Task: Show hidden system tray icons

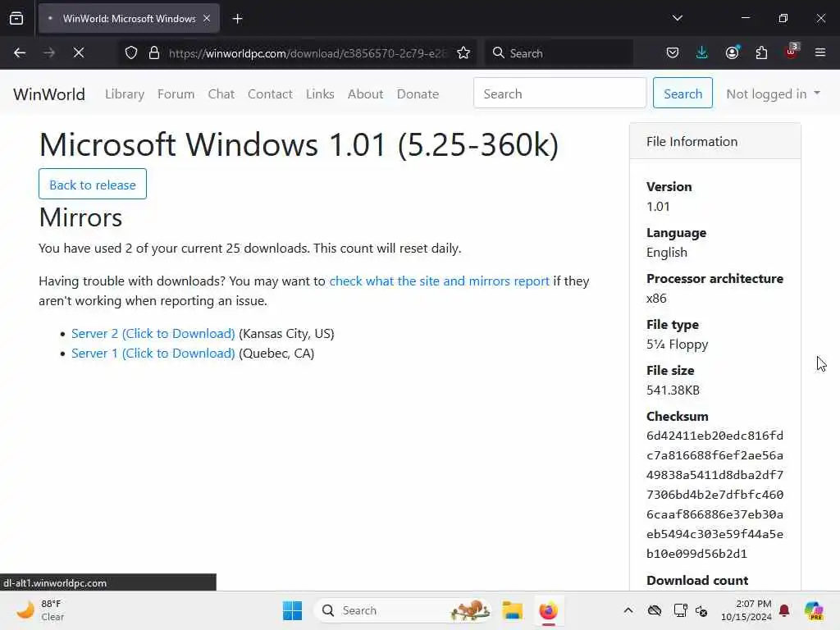Action: click(x=628, y=610)
